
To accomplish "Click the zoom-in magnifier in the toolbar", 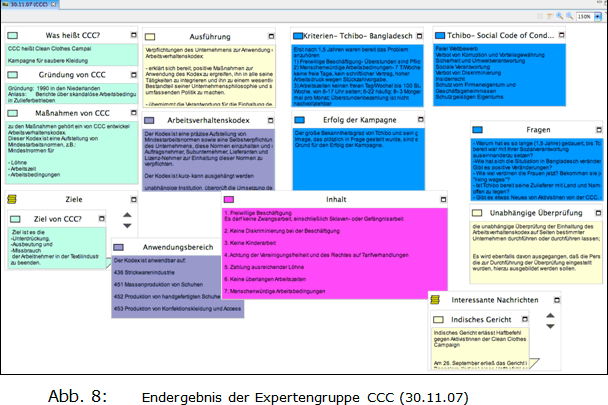I will click(560, 16).
